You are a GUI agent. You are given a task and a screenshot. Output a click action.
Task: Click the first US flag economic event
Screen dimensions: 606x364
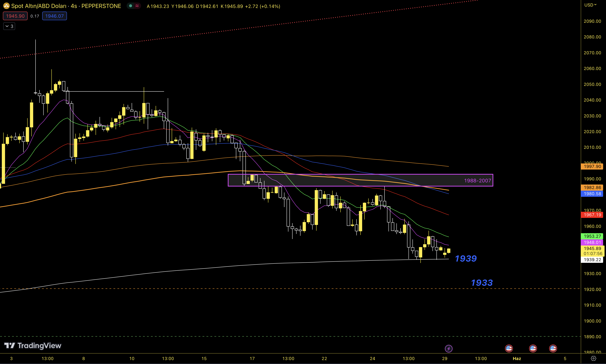tap(509, 348)
